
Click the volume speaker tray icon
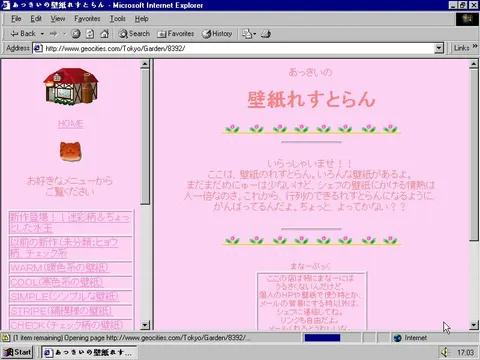point(444,352)
